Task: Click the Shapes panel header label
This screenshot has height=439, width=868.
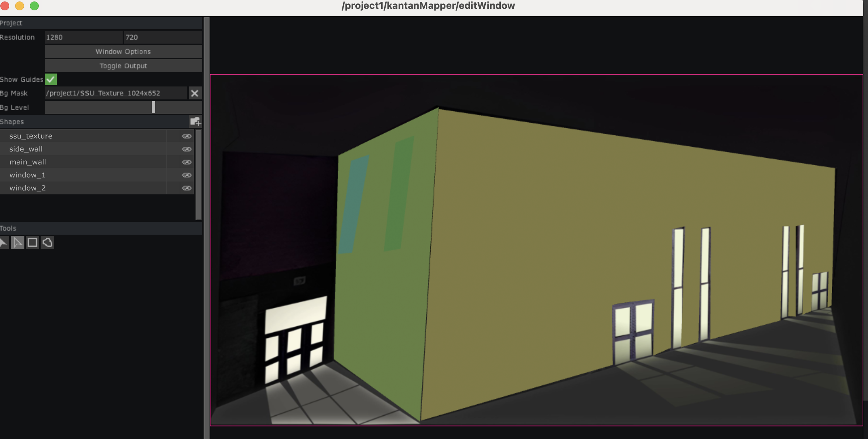Action: [x=13, y=121]
